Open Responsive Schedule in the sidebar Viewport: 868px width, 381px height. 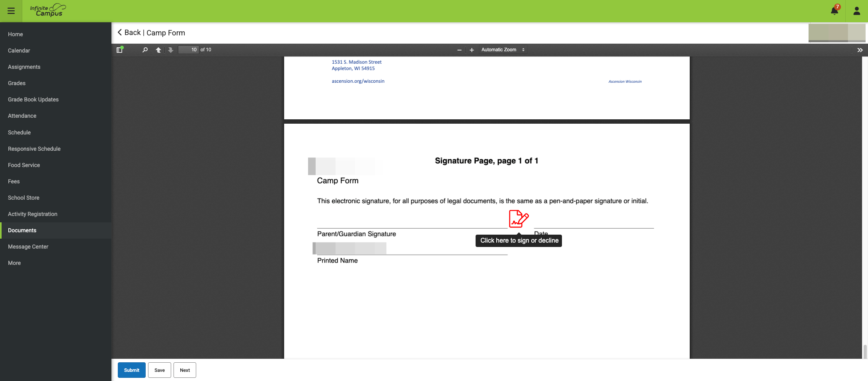tap(56, 149)
